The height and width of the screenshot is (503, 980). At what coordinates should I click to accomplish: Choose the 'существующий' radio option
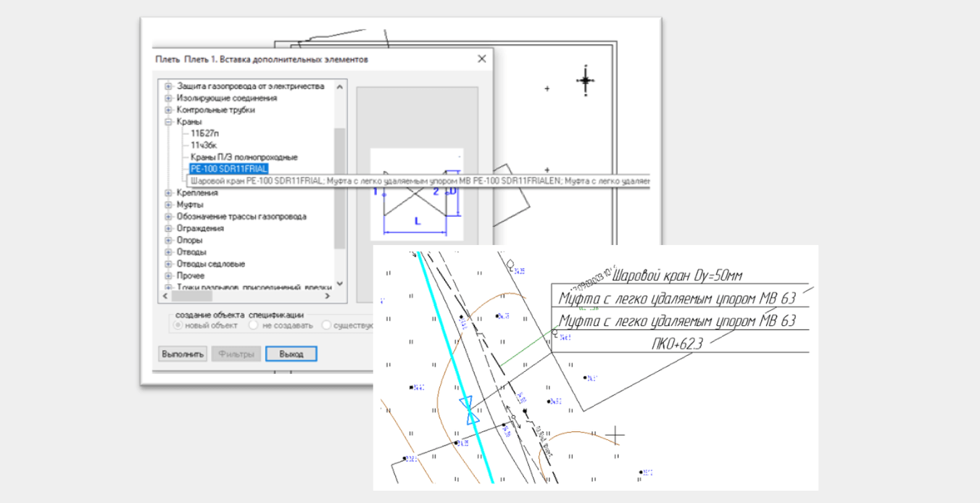pyautogui.click(x=327, y=325)
